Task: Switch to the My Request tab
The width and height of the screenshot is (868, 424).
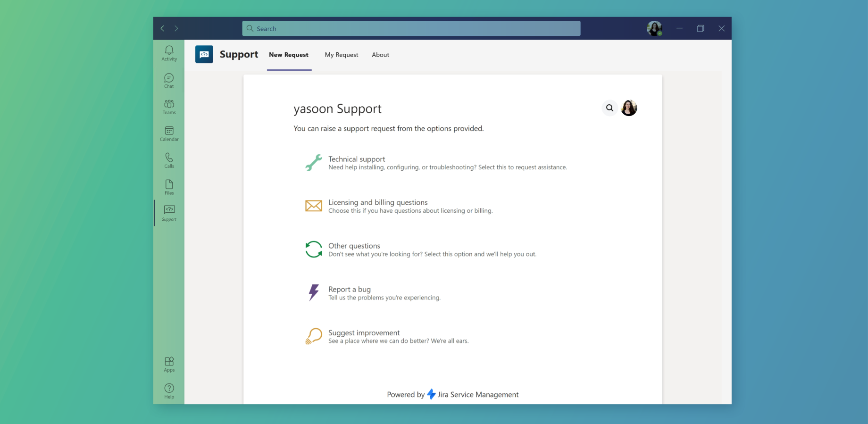Action: click(x=341, y=55)
